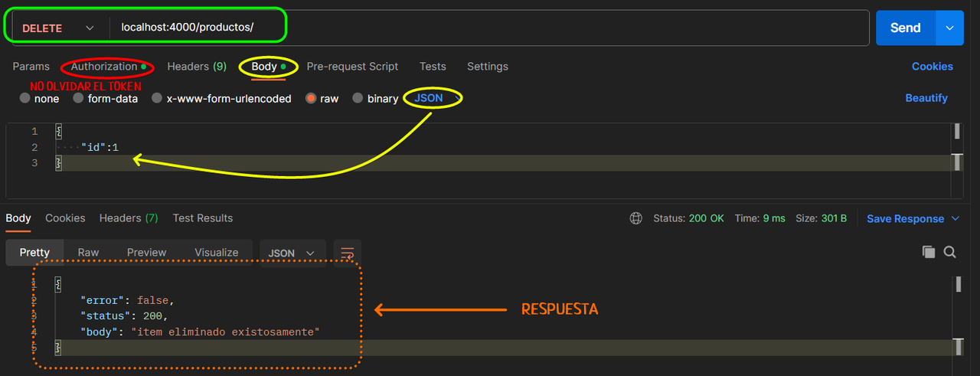Open the Params tab
The image size is (980, 376).
coord(31,67)
